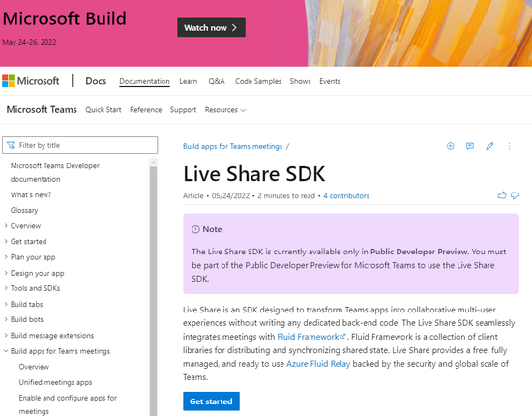This screenshot has height=416, width=532.
Task: Expand the Resources dropdown
Action: pyautogui.click(x=225, y=110)
